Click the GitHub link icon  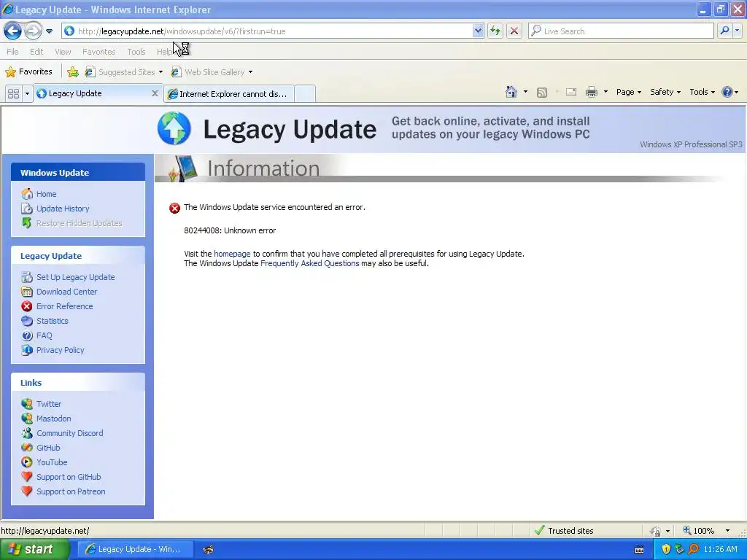click(27, 448)
